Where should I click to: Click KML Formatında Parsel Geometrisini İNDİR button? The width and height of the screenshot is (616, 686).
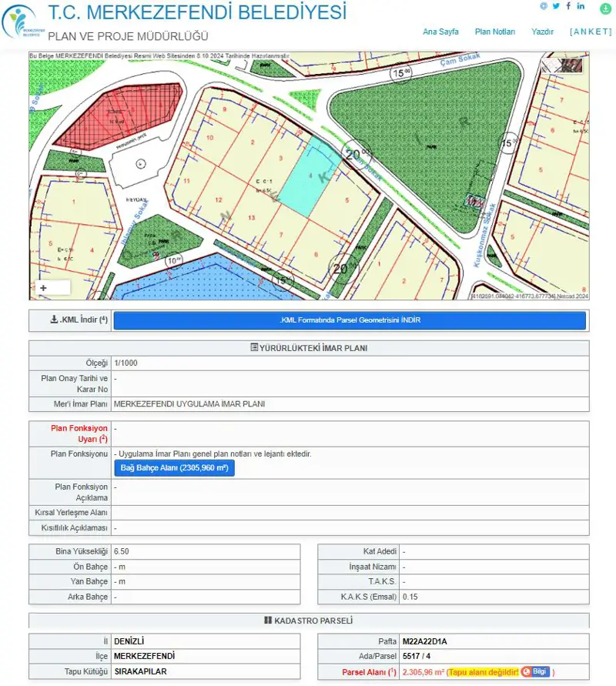[x=350, y=320]
